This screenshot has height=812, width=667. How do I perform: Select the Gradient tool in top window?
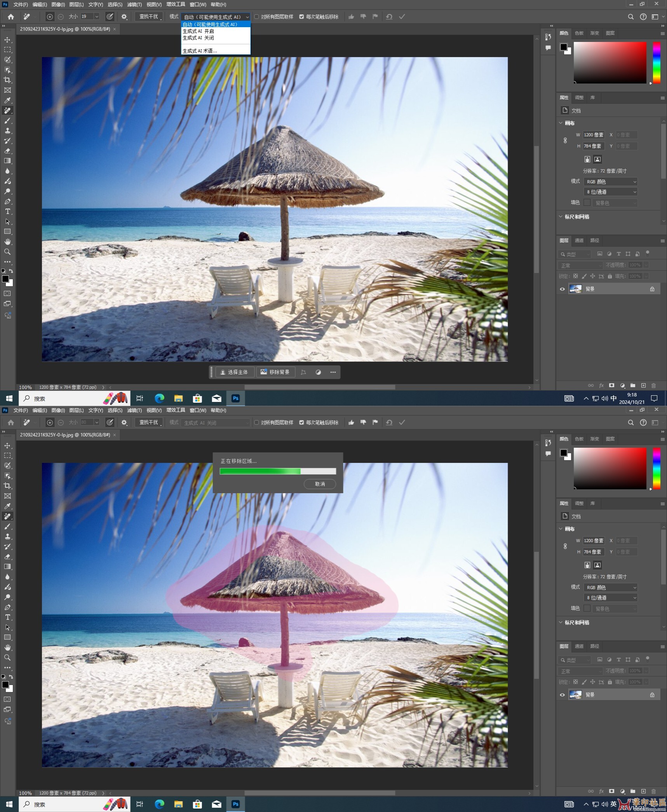coord(7,161)
